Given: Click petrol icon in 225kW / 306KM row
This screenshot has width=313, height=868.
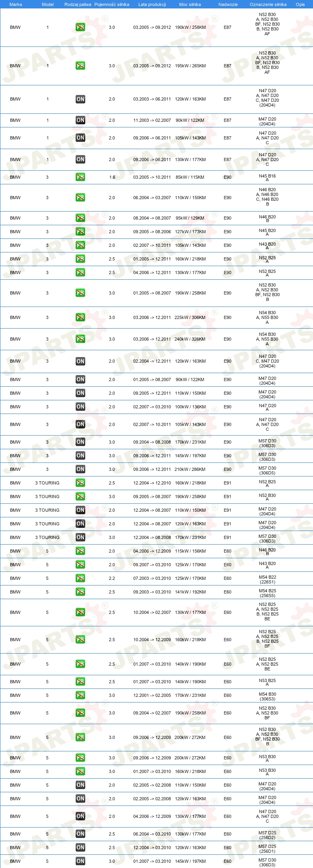Looking at the screenshot, I should point(80,317).
